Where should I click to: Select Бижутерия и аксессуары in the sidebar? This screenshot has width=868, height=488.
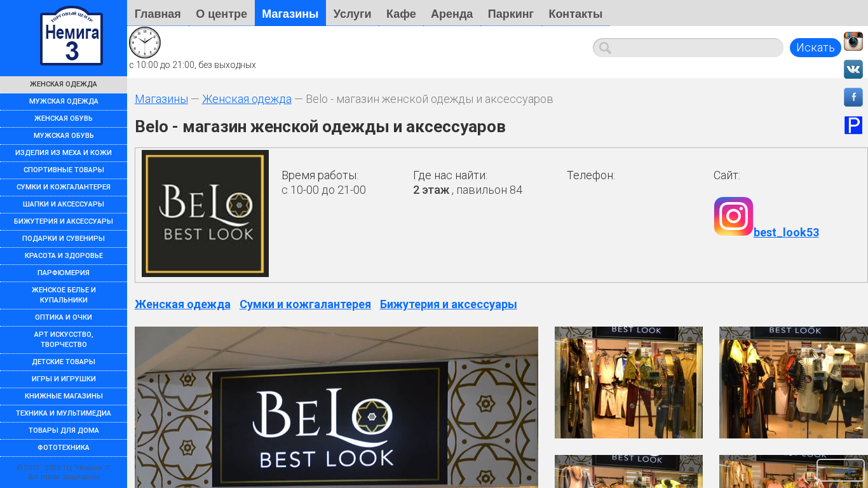64,222
